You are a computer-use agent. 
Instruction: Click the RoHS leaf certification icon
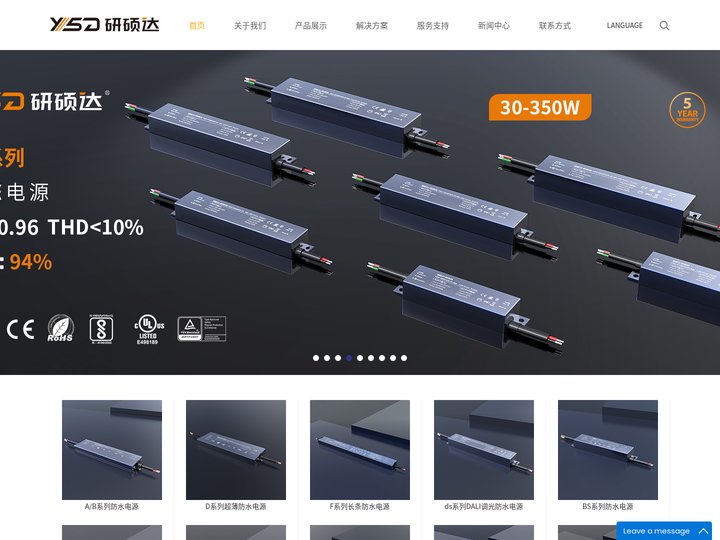pos(61,328)
